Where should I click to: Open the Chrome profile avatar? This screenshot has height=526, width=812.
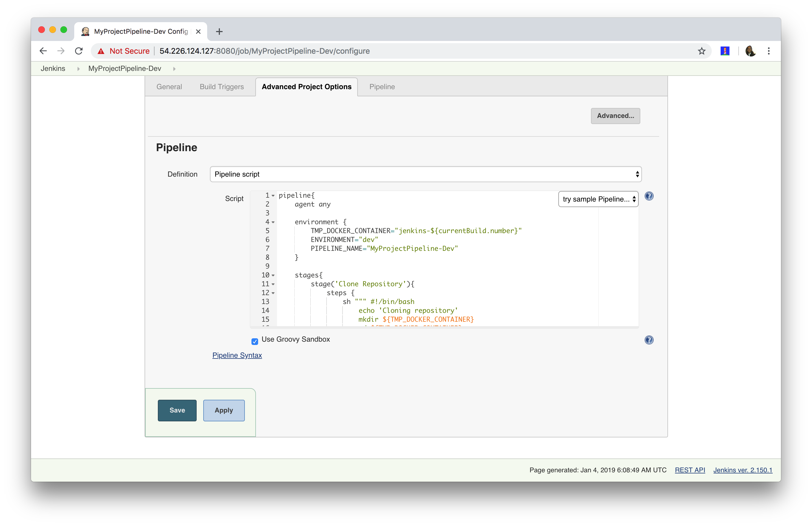[750, 51]
